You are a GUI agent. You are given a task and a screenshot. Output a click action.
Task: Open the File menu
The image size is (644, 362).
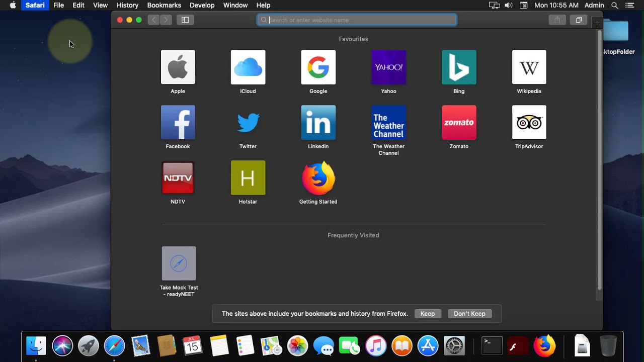(x=59, y=5)
